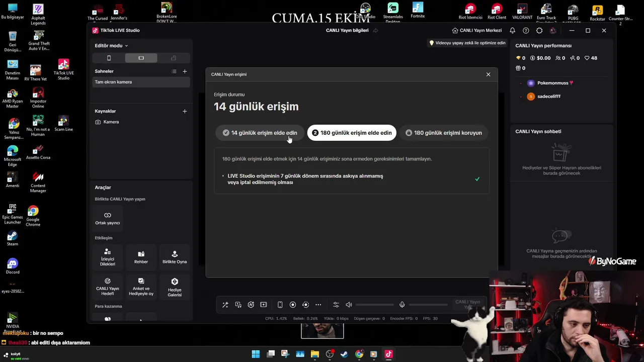Open the Discord desktop shortcut

click(13, 266)
